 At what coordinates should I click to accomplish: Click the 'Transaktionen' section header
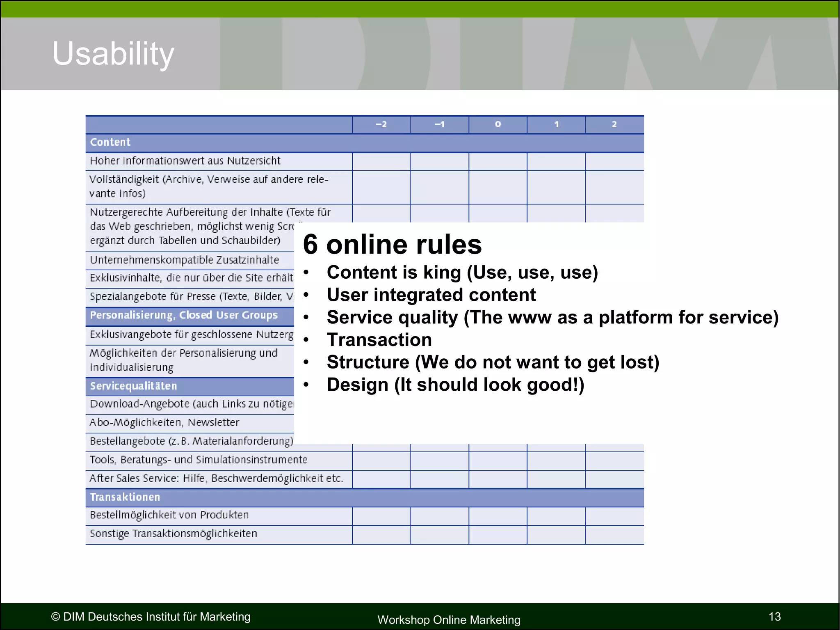[x=125, y=497]
